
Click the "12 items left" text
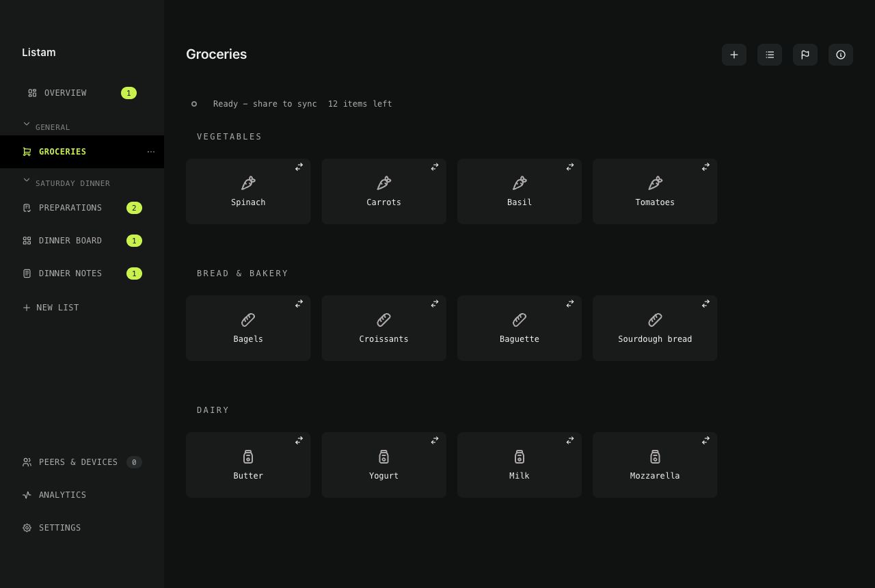tap(360, 104)
